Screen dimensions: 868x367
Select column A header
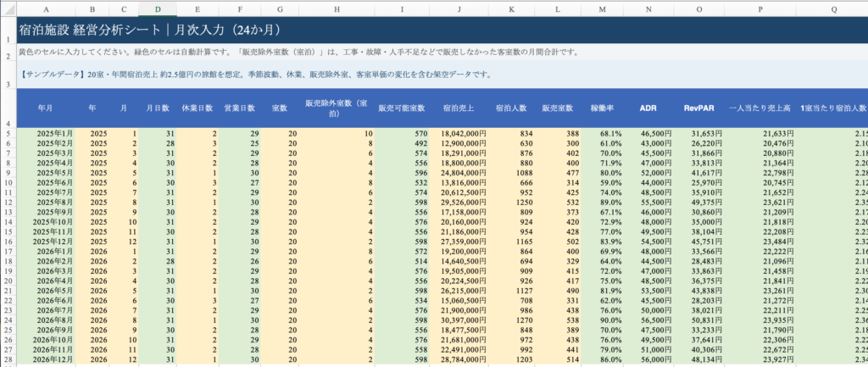(x=46, y=8)
